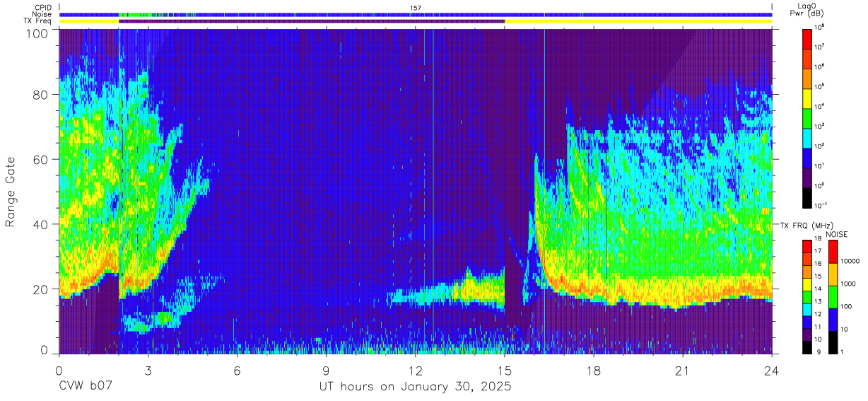This screenshot has width=868, height=401.
Task: Click the CVW b07 radar beam label
Action: tap(86, 387)
